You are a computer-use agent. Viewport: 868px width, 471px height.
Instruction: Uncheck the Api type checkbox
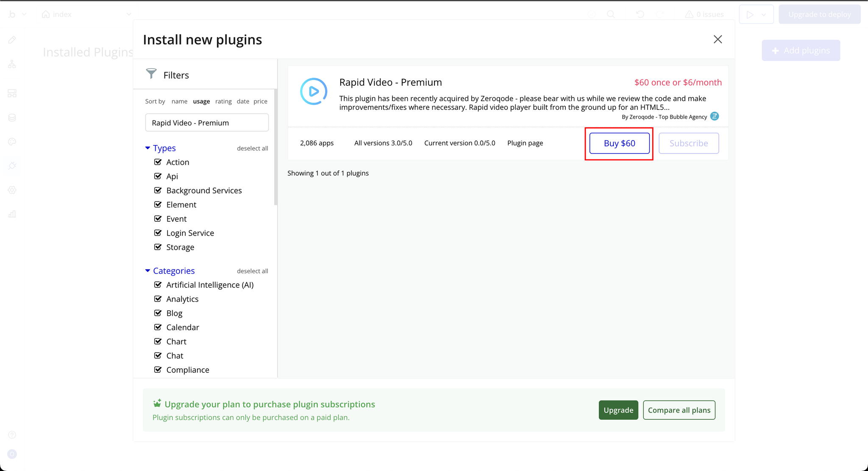coord(158,176)
